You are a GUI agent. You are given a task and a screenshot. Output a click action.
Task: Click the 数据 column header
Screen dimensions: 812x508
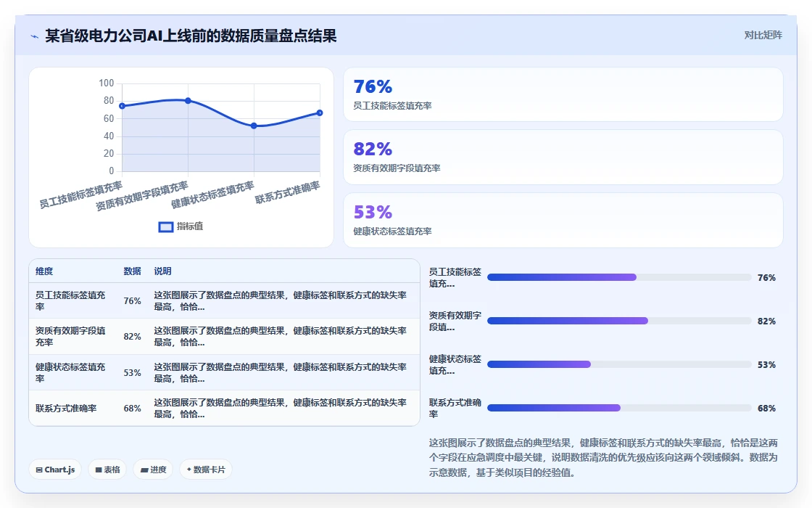132,271
